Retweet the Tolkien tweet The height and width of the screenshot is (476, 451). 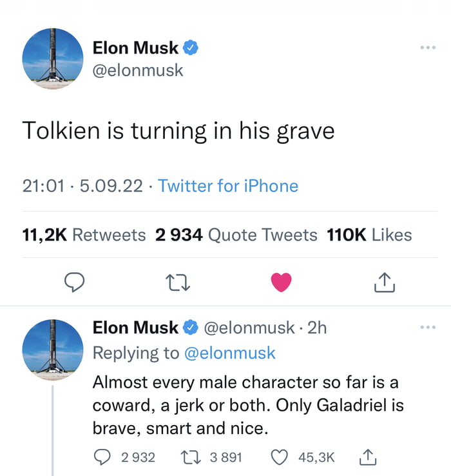click(178, 282)
